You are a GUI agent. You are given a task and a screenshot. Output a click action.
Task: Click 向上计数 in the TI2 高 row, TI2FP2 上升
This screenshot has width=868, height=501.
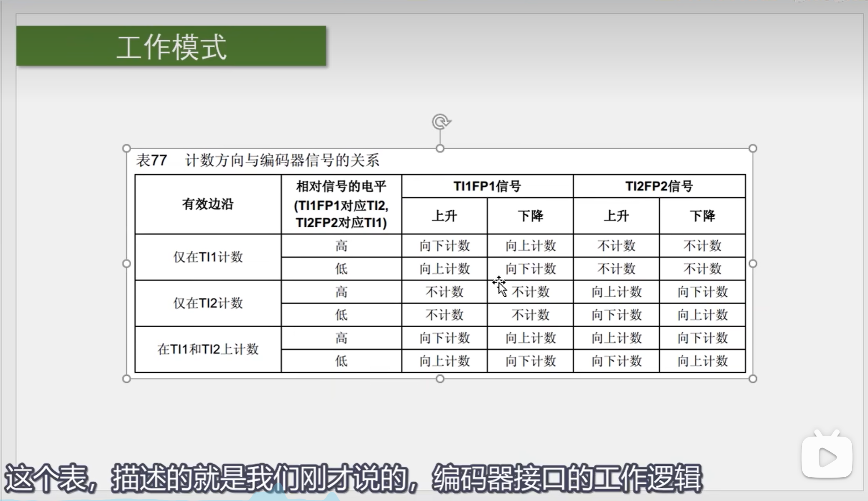[x=616, y=292]
